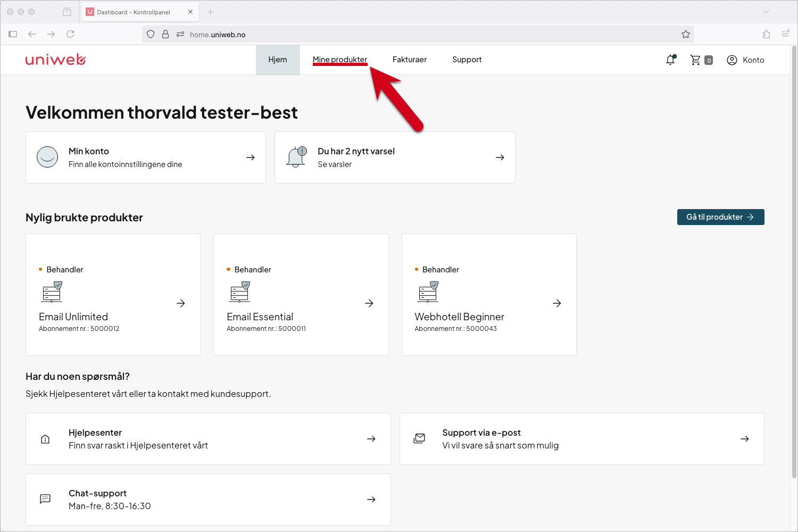The image size is (798, 532).
Task: Click the uniweb logo
Action: click(55, 60)
